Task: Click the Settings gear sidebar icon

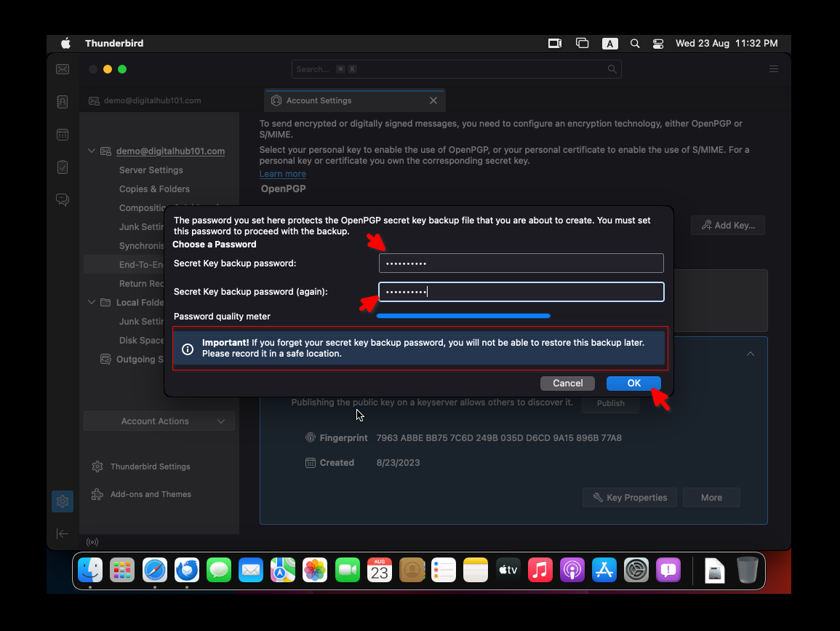Action: 63,501
